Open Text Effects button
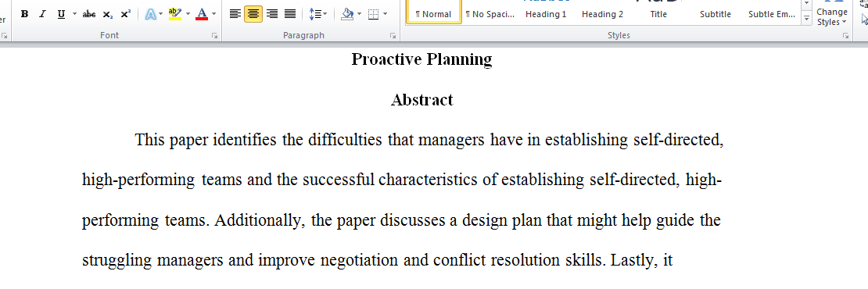868x289 pixels. point(150,14)
